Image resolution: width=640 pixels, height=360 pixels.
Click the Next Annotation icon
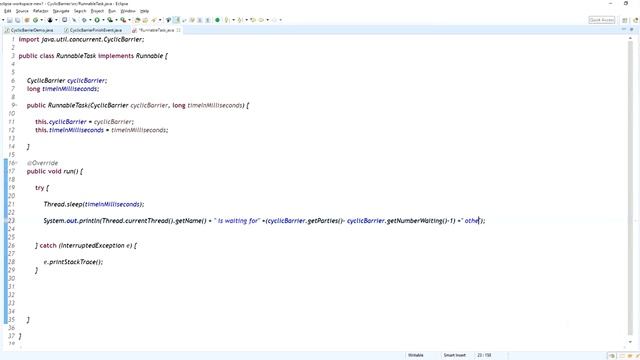(227, 20)
